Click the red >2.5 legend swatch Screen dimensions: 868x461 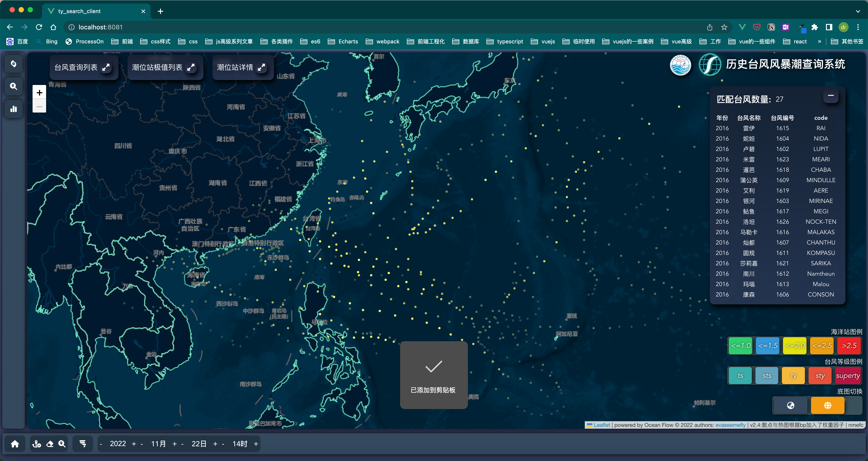coord(849,346)
